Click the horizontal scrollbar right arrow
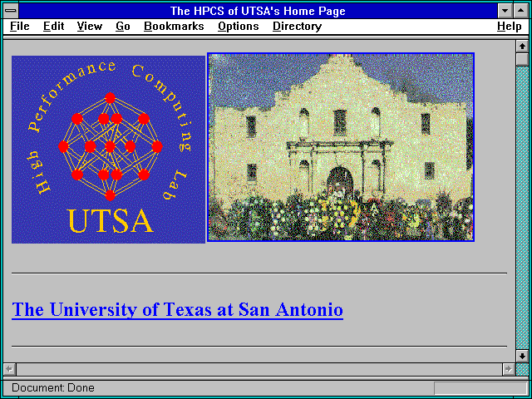The height and width of the screenshot is (399, 532). (509, 369)
